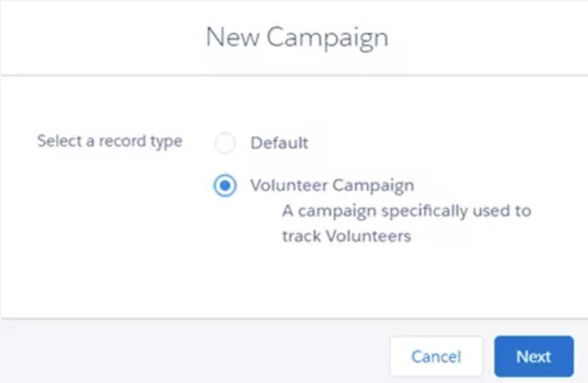The width and height of the screenshot is (588, 383).
Task: Click the word Campaign in the dialog header
Action: point(327,39)
